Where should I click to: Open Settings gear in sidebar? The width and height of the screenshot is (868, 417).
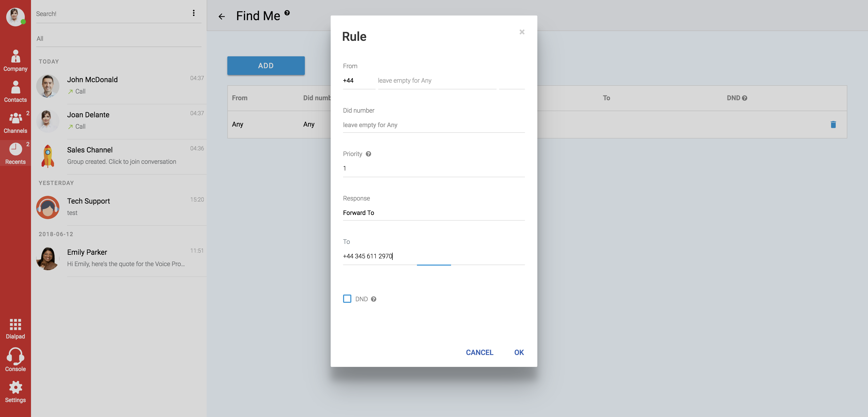tap(15, 392)
